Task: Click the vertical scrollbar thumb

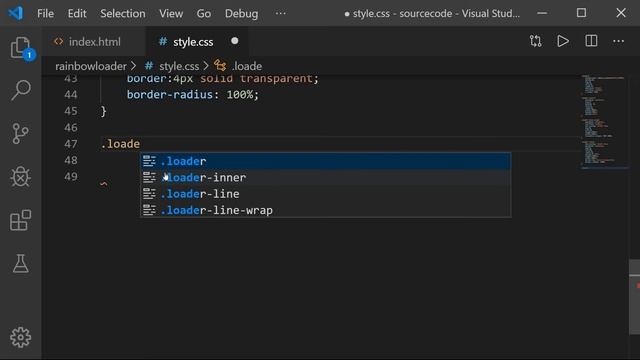Action: pyautogui.click(x=634, y=297)
